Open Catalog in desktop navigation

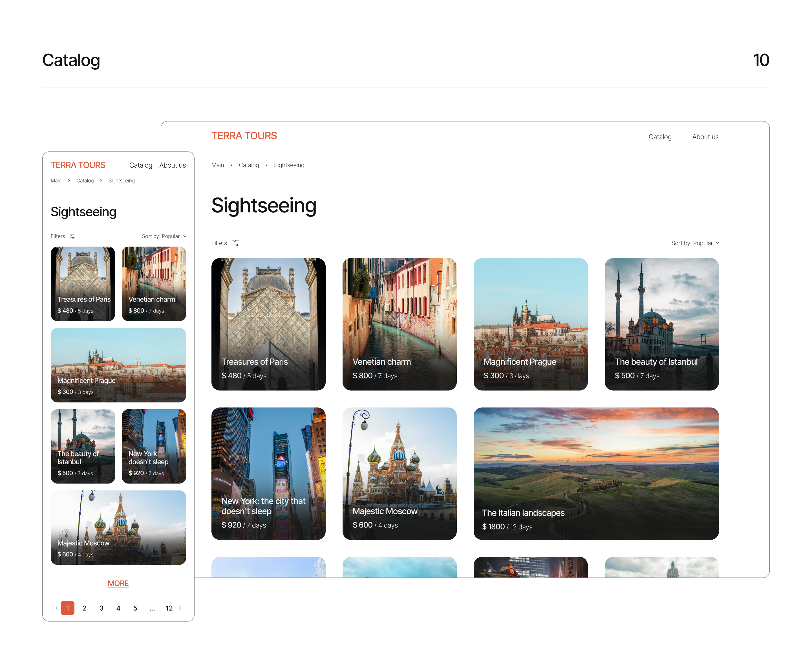tap(660, 137)
